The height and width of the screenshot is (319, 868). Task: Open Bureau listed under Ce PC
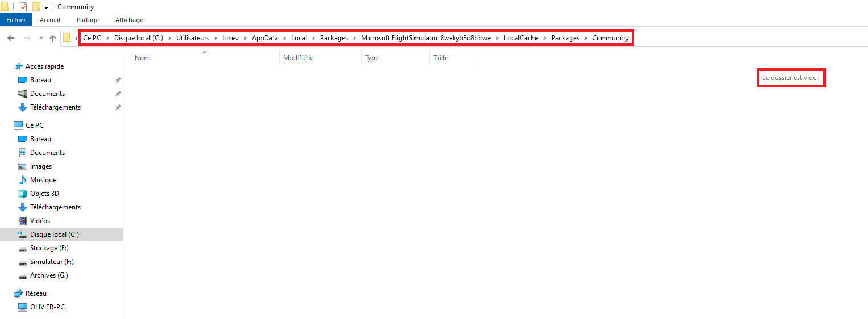pyautogui.click(x=40, y=139)
